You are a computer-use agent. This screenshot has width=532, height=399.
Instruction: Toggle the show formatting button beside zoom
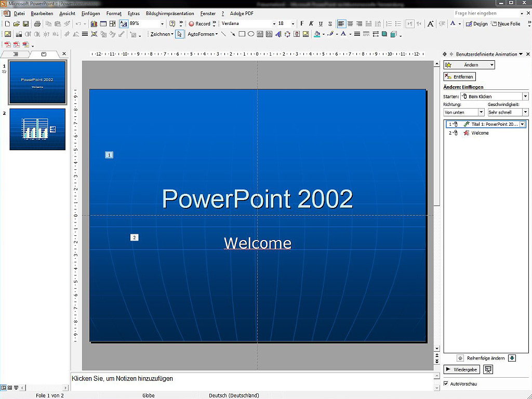pyautogui.click(x=124, y=24)
